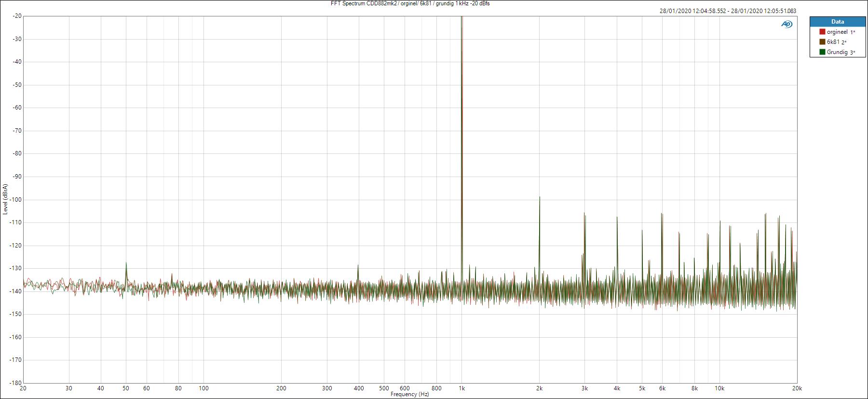Click the 100 tick on the frequency axis
Screen dimensions: 868x399
[x=203, y=388]
